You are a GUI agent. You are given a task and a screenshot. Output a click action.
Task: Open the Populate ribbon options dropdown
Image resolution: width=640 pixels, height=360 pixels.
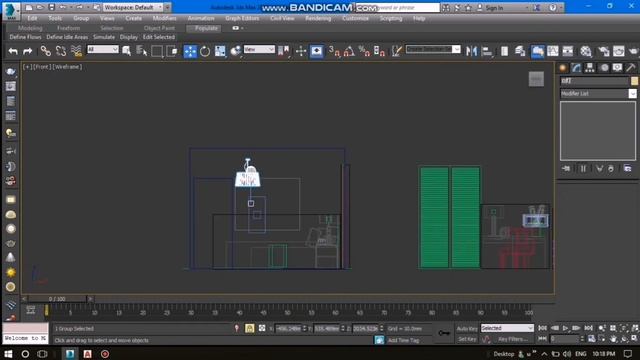(x=238, y=28)
